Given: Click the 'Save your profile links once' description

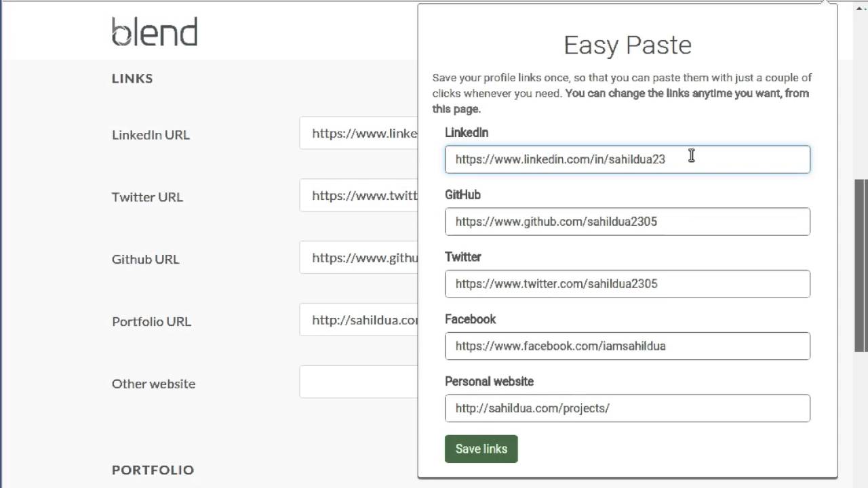Looking at the screenshot, I should (x=622, y=93).
